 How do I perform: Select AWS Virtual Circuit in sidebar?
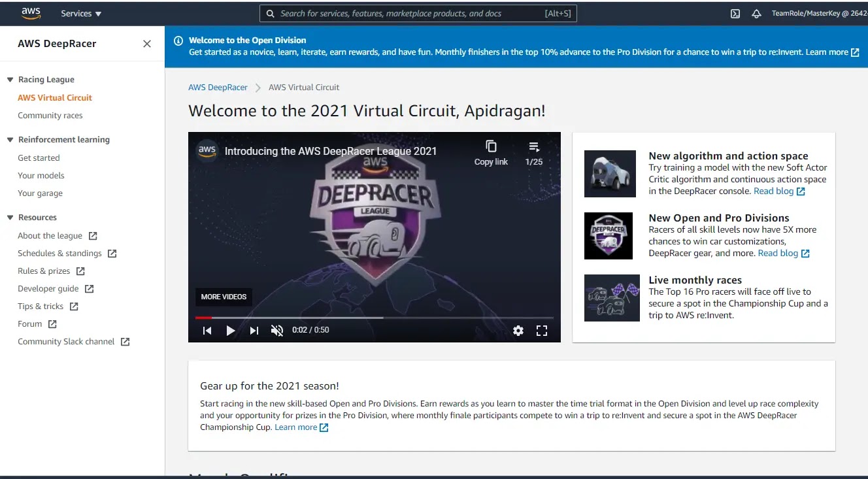(55, 97)
